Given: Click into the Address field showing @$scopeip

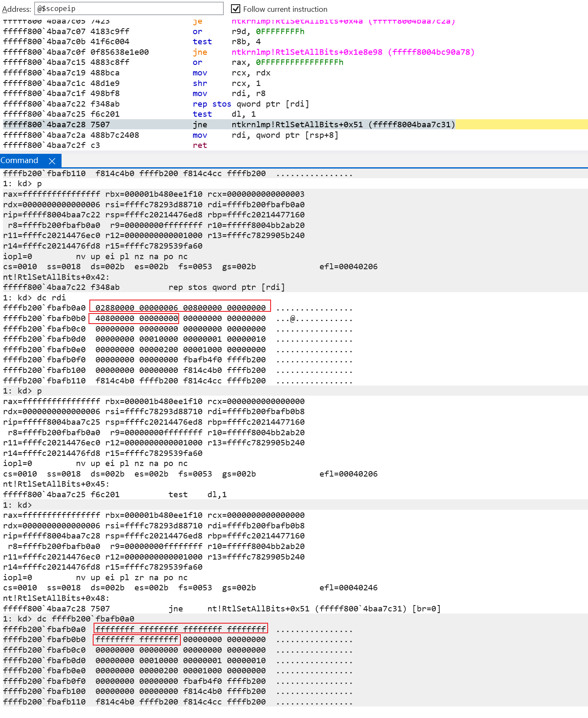Looking at the screenshot, I should [x=129, y=8].
